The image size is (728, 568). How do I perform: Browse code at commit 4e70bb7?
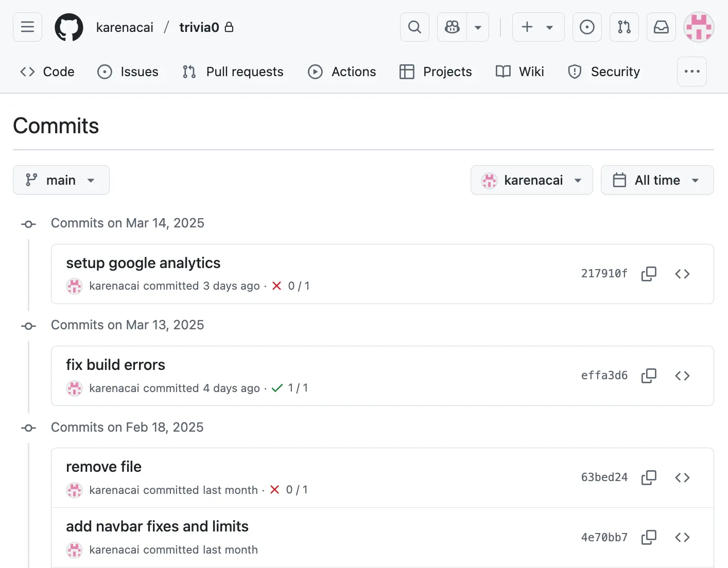(x=682, y=537)
